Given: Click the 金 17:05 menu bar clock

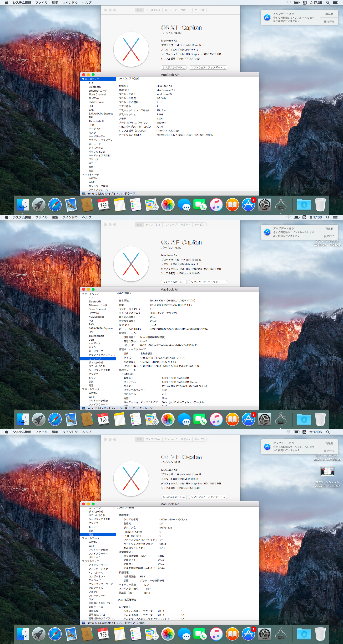Looking at the screenshot, I should (316, 2).
